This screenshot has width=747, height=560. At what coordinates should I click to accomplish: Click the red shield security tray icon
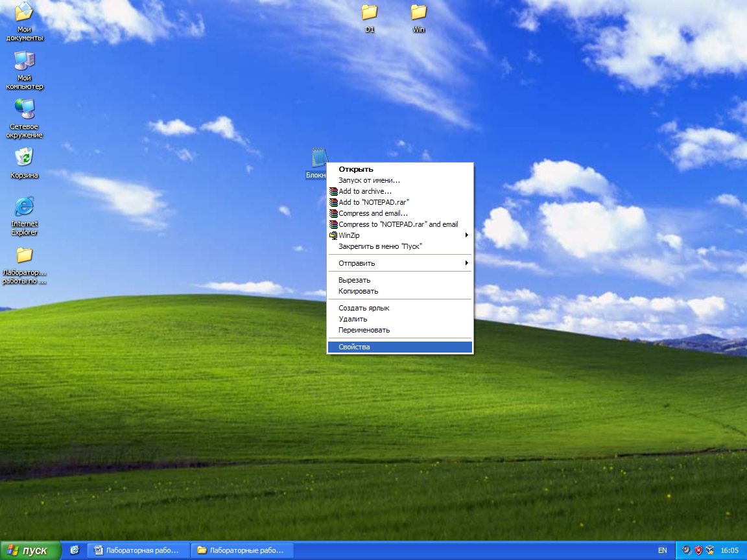pos(698,550)
